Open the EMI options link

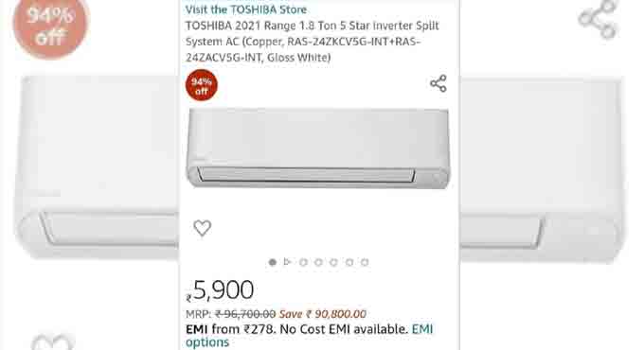[x=310, y=336]
